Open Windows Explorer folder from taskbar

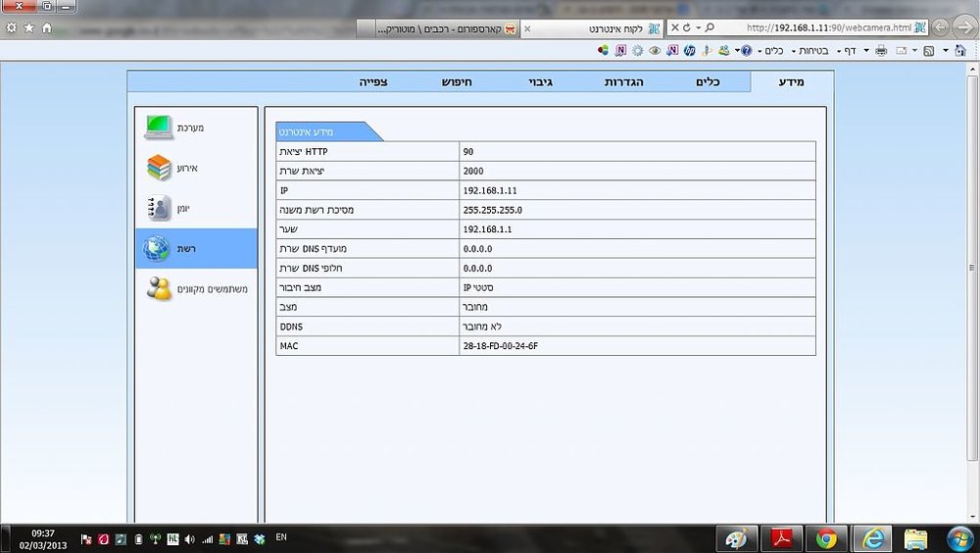click(x=915, y=538)
